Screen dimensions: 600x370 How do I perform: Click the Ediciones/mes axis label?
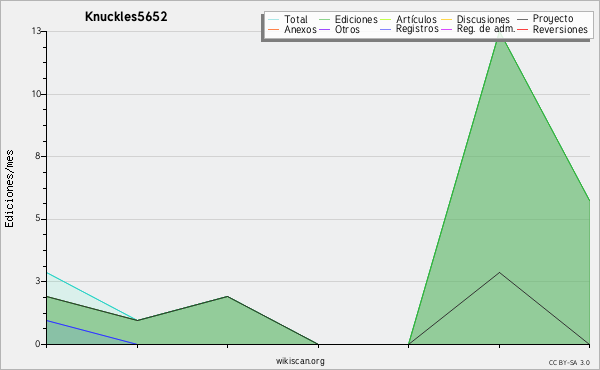pyautogui.click(x=9, y=188)
